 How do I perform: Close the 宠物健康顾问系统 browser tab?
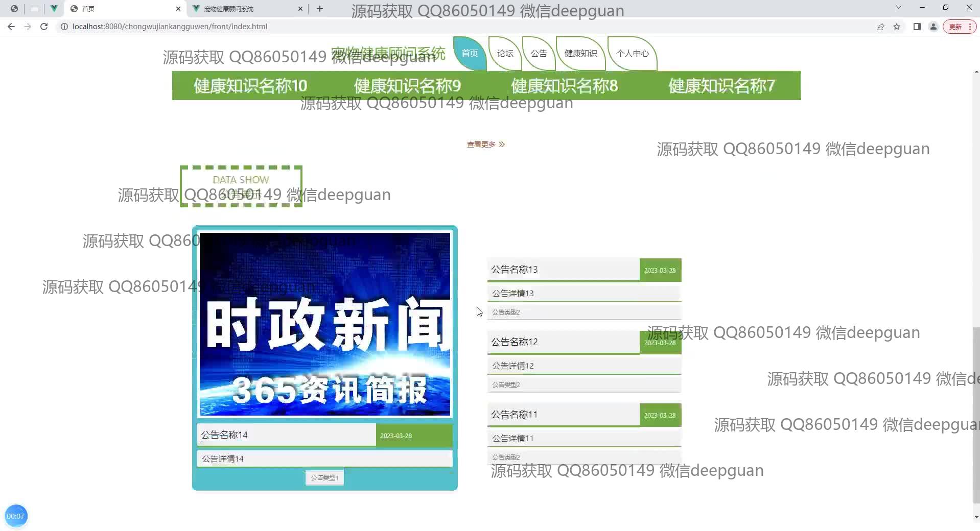[300, 9]
